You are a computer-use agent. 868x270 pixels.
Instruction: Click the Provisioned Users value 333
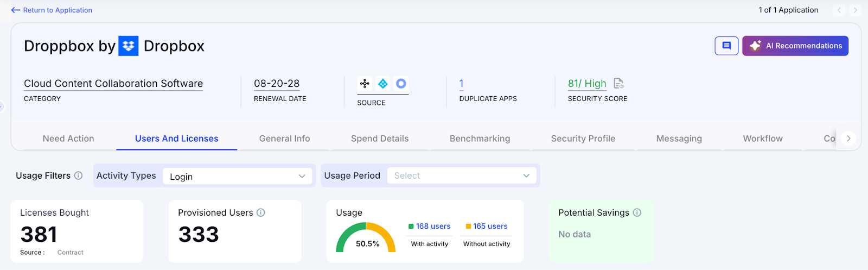pyautogui.click(x=199, y=235)
